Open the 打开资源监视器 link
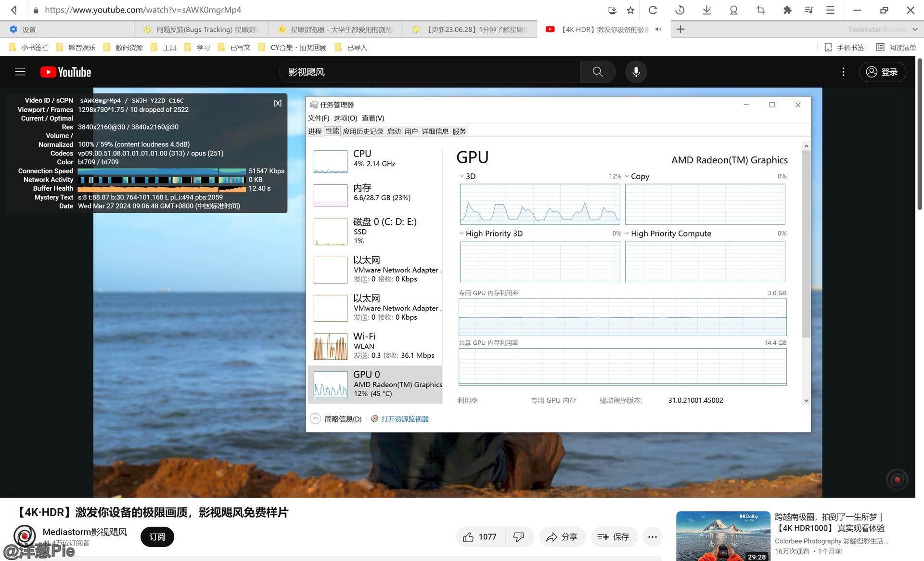This screenshot has width=924, height=561. pyautogui.click(x=404, y=419)
